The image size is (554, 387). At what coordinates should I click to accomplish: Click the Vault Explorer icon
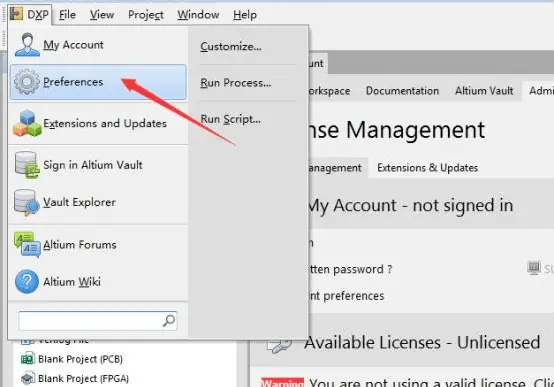pos(26,203)
